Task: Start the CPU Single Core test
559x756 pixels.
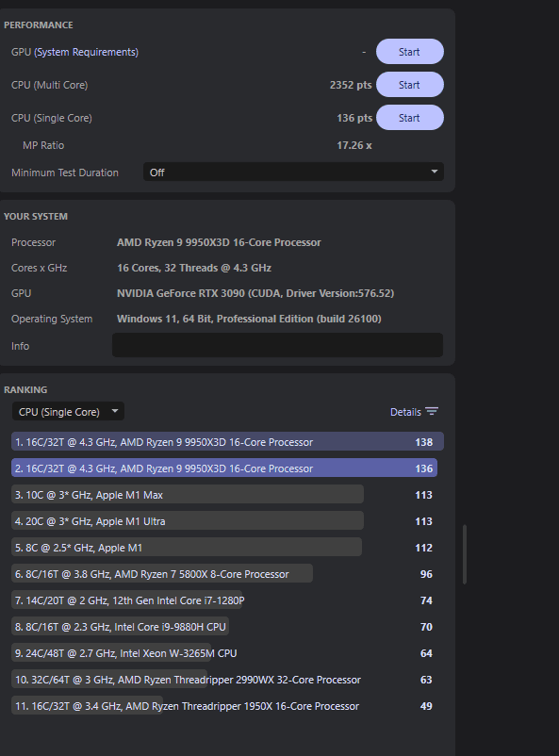Action: point(409,118)
